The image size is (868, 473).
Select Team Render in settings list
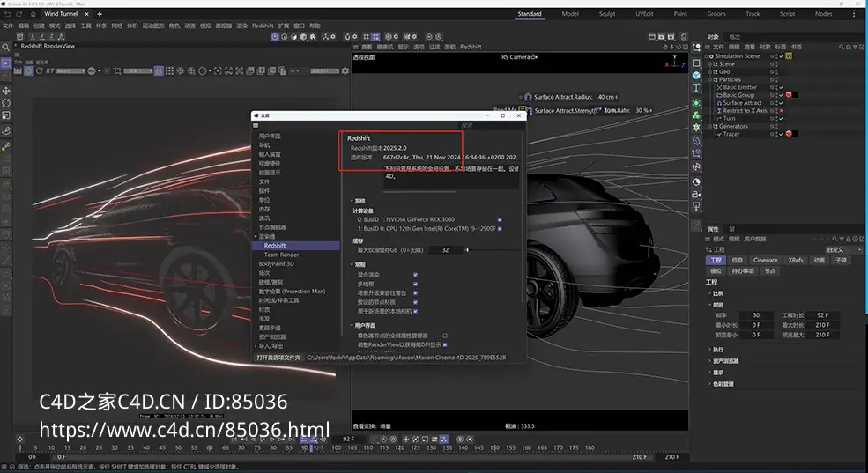tap(281, 255)
